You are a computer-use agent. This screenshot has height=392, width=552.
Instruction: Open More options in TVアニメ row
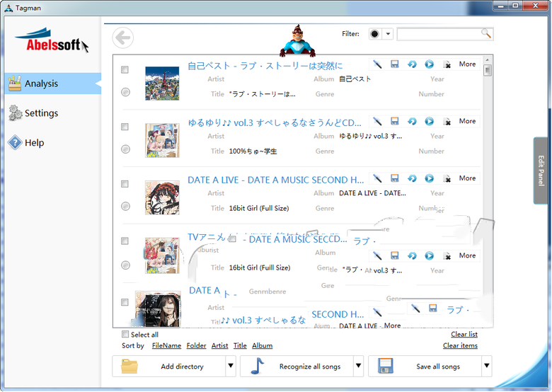click(467, 255)
